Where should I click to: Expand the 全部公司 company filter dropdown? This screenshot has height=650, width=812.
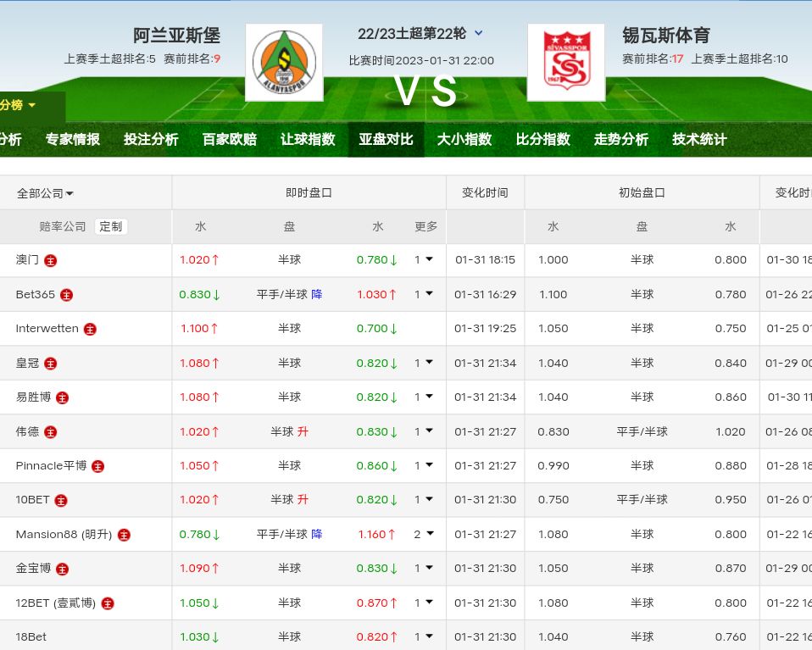pyautogui.click(x=45, y=193)
